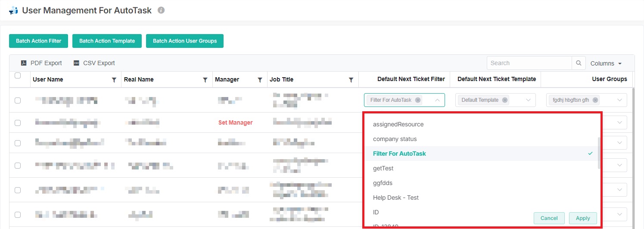Remove fgdhj hbgftsn gfh tag

click(x=595, y=100)
